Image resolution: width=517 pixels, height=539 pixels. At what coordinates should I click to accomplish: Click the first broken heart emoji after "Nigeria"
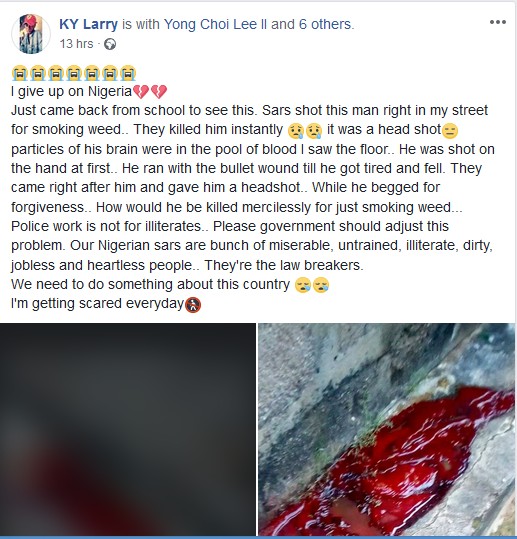(x=141, y=92)
